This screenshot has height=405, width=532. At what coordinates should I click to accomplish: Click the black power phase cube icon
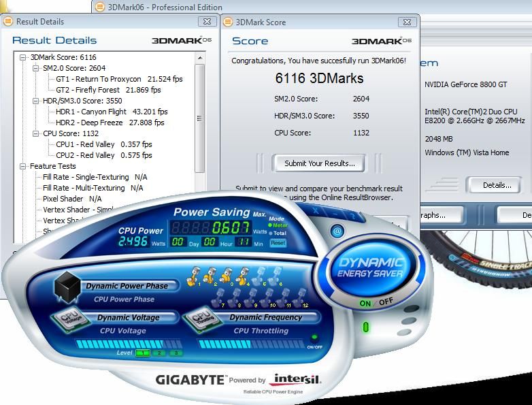67,286
